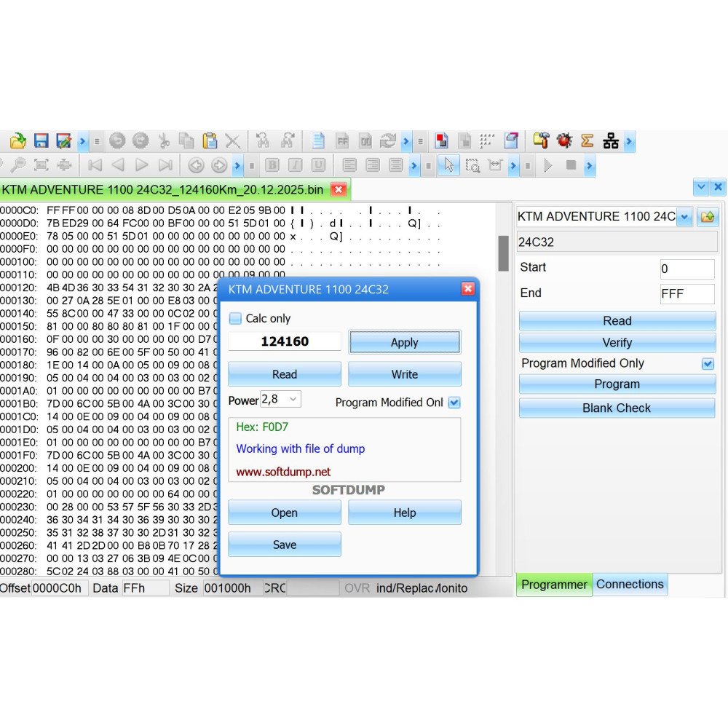Toggle the underline U formatting button
728x728 pixels.
[x=318, y=165]
